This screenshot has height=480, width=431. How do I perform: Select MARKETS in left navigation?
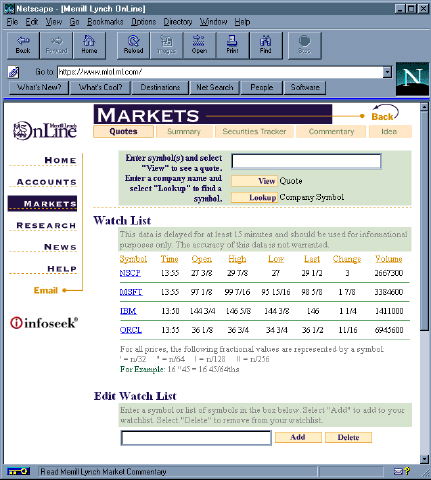[x=42, y=203]
